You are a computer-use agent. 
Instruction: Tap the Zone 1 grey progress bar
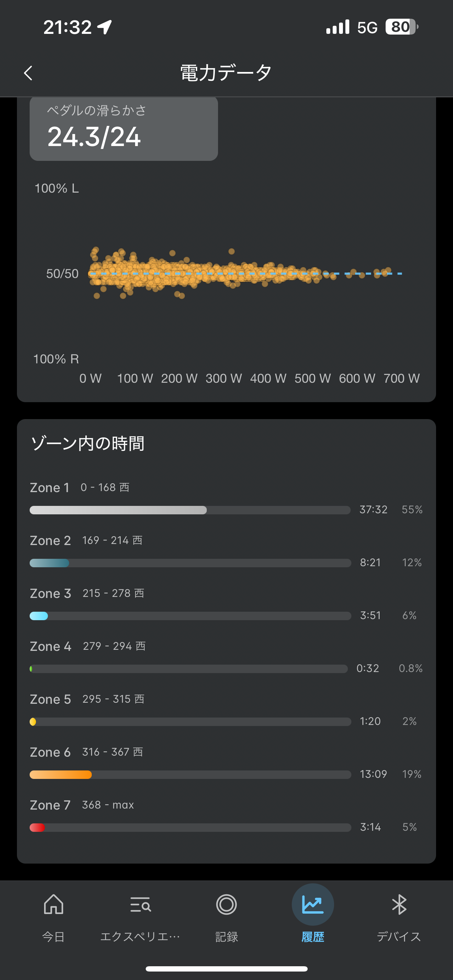click(x=118, y=510)
